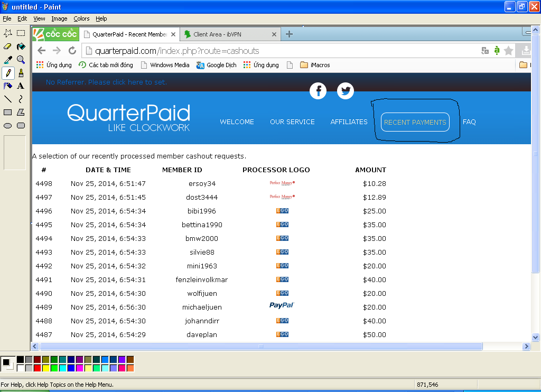
Task: Activate the Pick Color eyedropper tool
Action: pos(8,60)
